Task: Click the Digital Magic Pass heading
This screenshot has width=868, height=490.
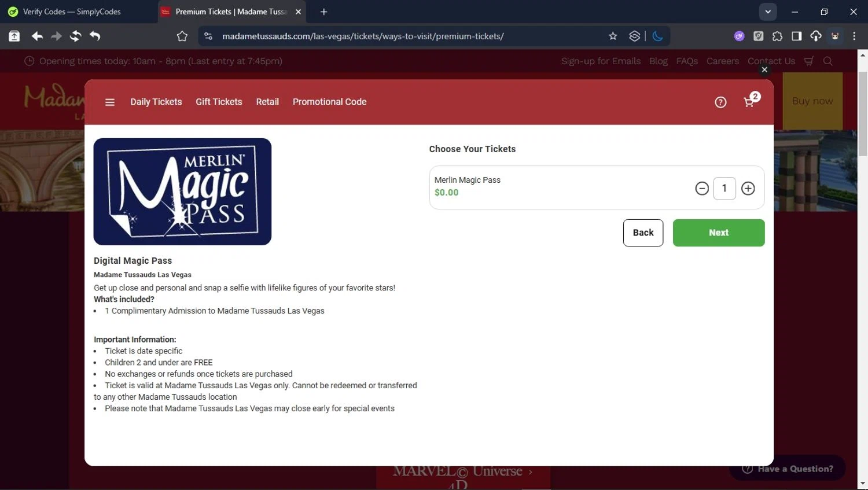Action: (133, 261)
